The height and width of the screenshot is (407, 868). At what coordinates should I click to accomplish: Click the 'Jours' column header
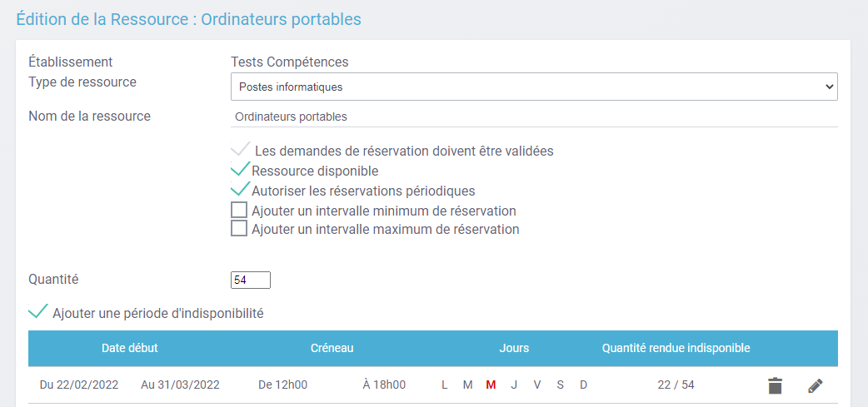(514, 348)
